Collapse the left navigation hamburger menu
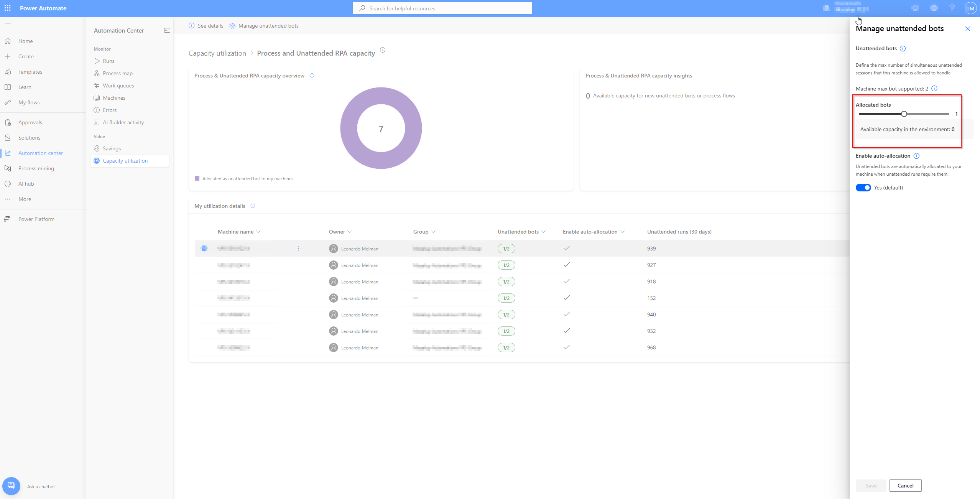The image size is (980, 499). [x=8, y=25]
